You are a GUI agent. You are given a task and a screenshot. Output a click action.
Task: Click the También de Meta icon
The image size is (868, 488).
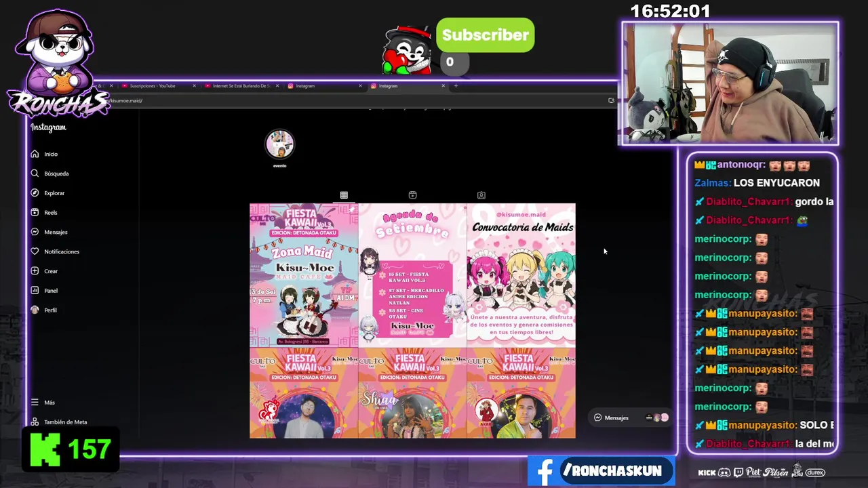pos(35,422)
